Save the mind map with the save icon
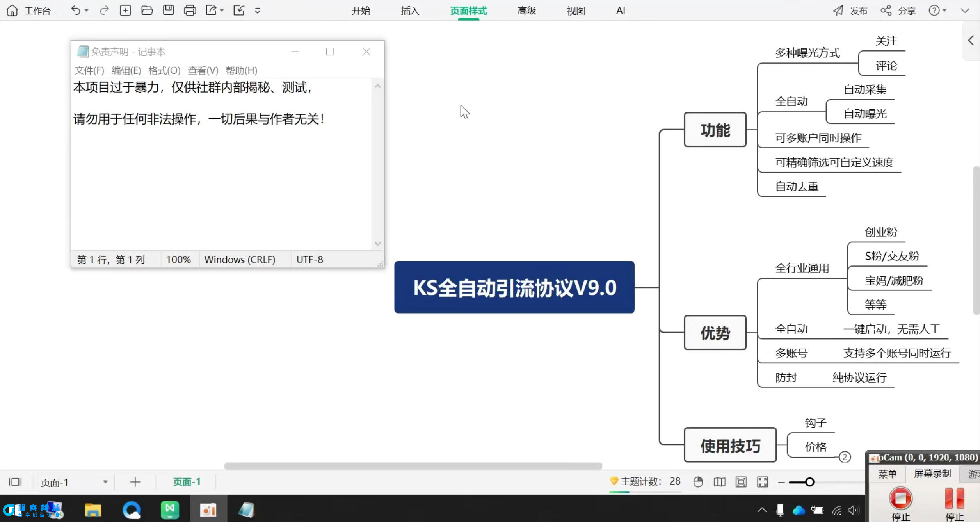This screenshot has height=522, width=980. pos(168,11)
